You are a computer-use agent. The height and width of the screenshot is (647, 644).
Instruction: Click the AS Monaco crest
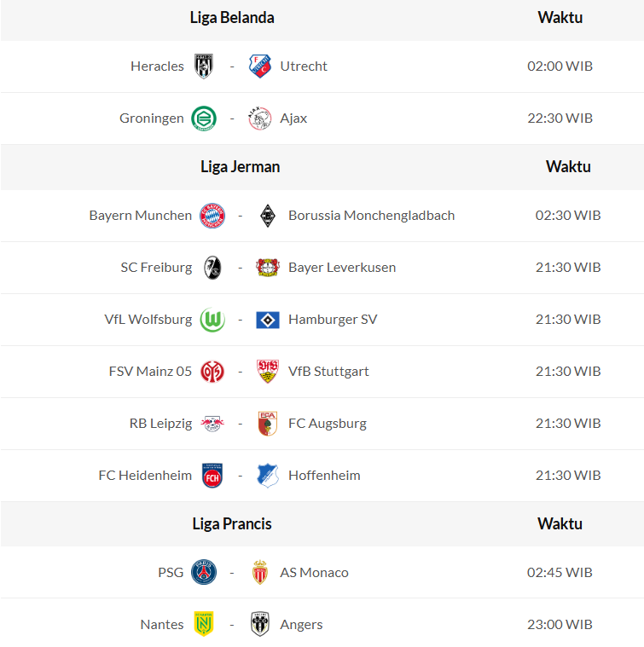(x=259, y=573)
